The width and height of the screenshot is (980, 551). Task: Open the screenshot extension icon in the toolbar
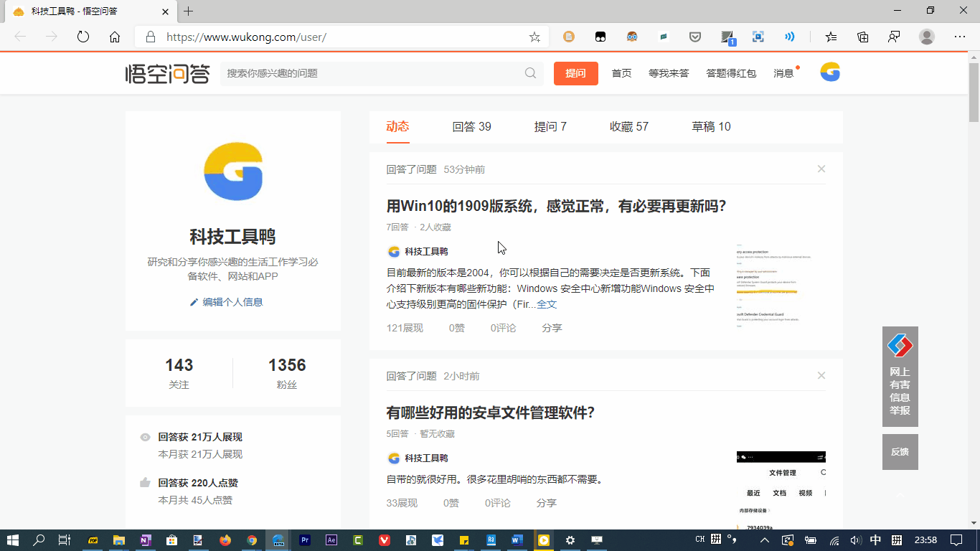tap(758, 37)
